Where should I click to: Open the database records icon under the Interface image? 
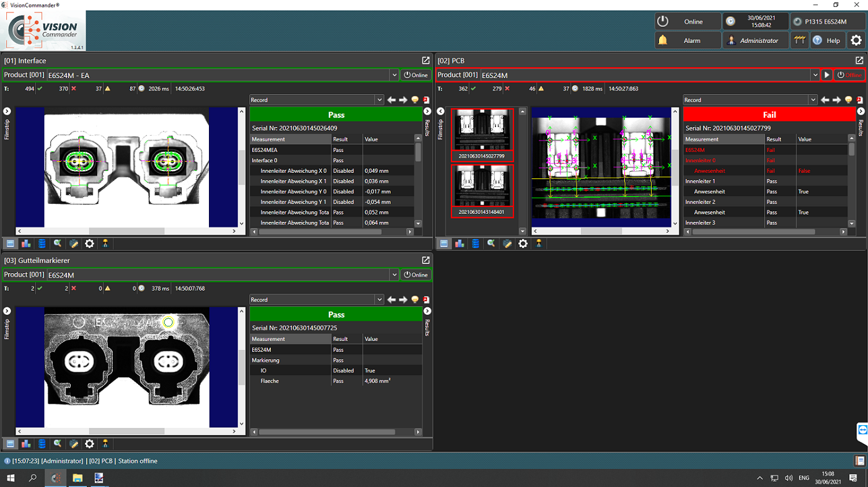pos(41,243)
